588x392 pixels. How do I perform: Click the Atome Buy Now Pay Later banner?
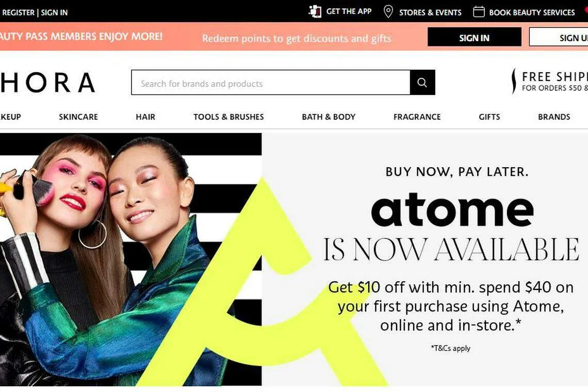(294, 259)
